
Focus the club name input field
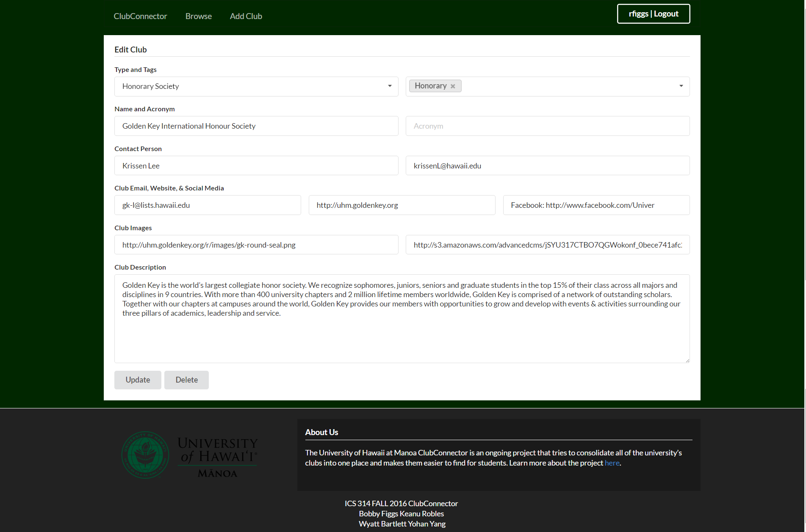pyautogui.click(x=256, y=126)
